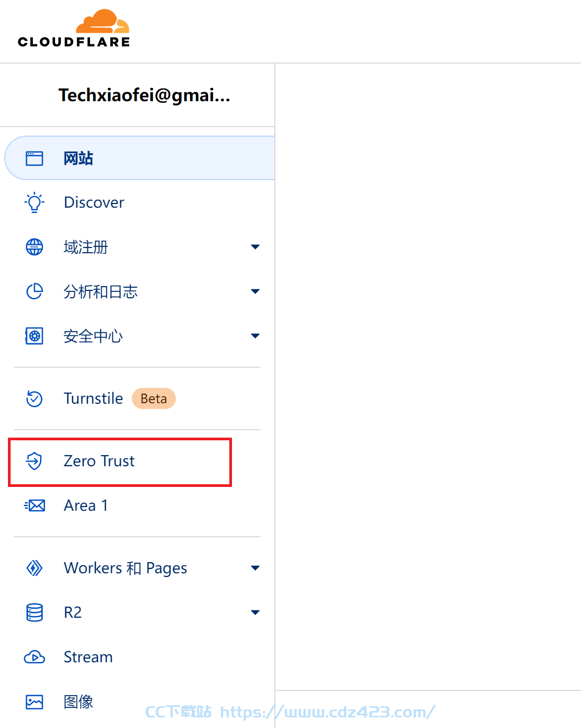Click the Discover lightbulb icon
Viewport: 581px width, 728px height.
(34, 202)
